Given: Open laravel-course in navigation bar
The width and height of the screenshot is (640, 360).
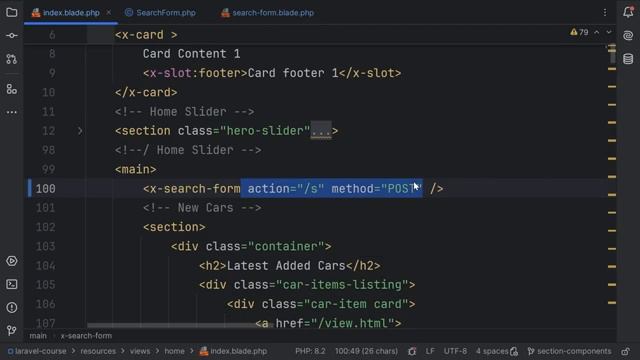Looking at the screenshot, I should tap(37, 351).
